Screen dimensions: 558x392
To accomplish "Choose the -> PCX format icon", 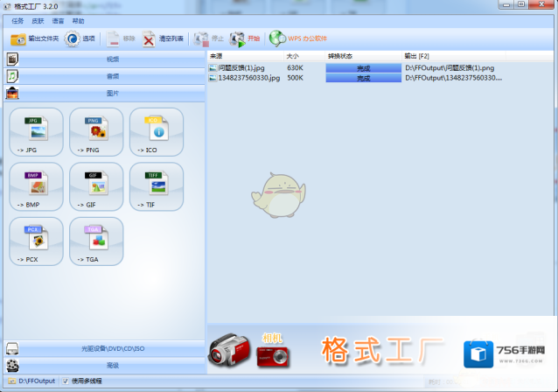I will tap(36, 240).
